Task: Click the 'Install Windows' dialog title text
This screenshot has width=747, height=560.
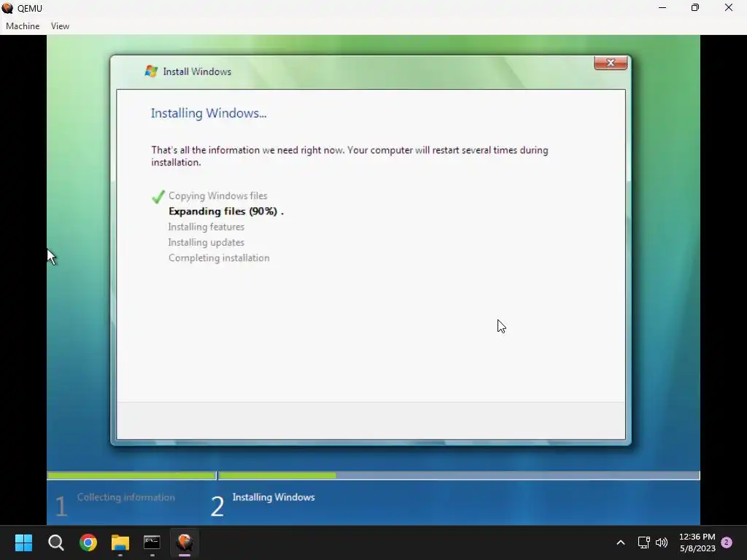Action: [x=197, y=71]
